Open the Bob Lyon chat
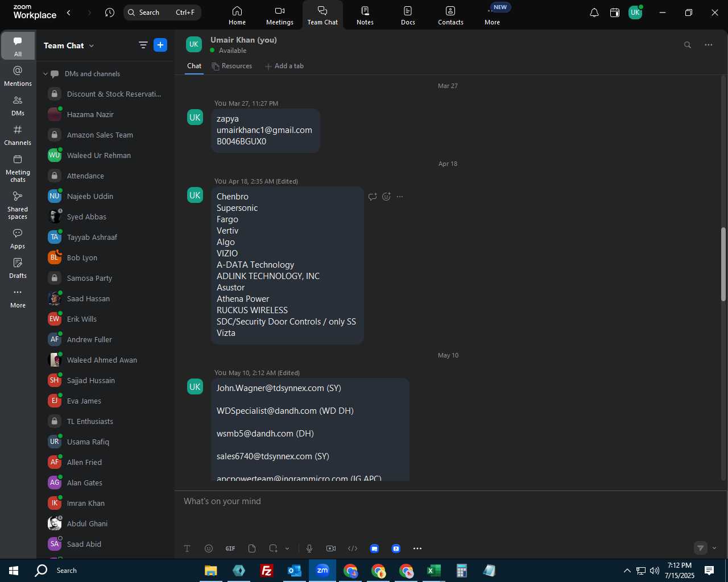This screenshot has width=728, height=582. coord(105,257)
